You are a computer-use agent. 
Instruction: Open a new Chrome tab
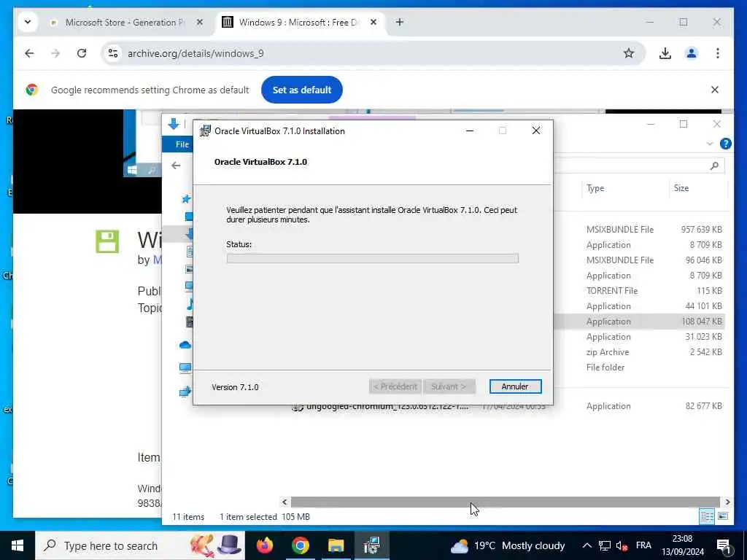[400, 22]
